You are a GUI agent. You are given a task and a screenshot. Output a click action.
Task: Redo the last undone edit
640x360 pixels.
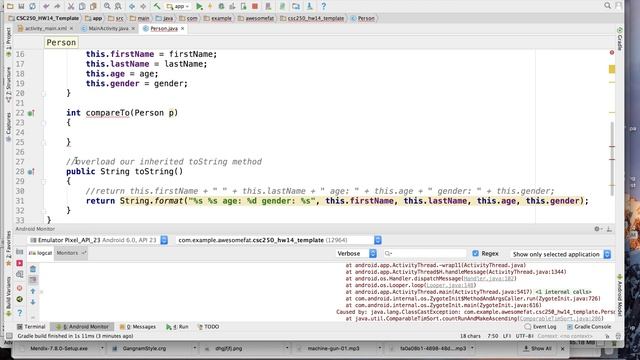[x=57, y=6]
